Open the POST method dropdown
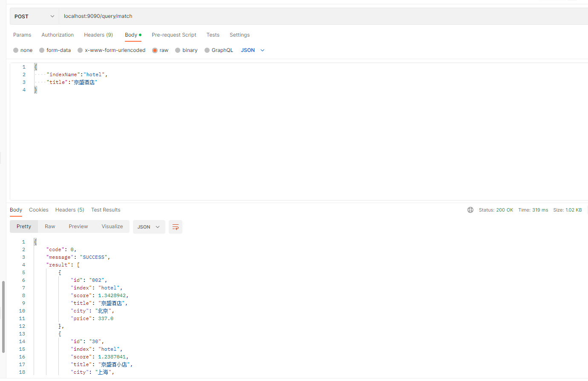Viewport: 588px width, 381px height. tap(35, 16)
